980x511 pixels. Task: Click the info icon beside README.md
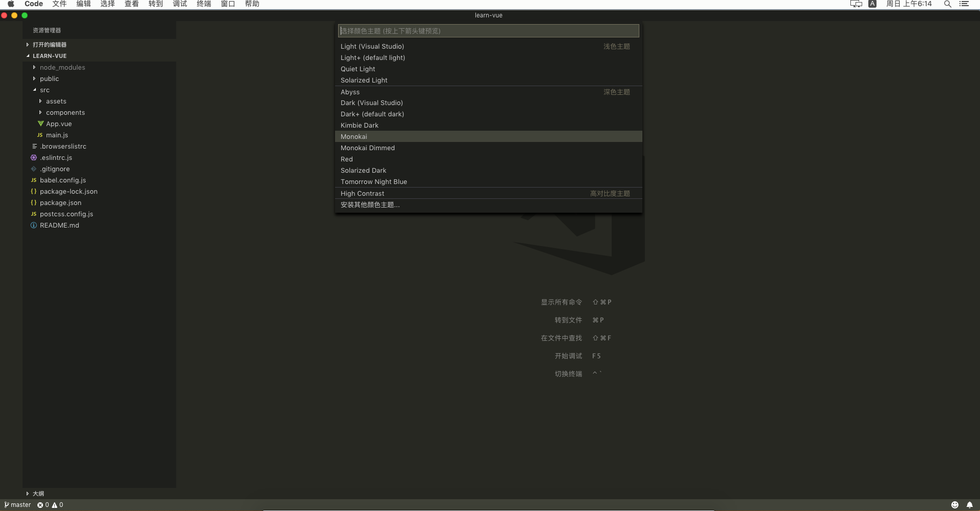pyautogui.click(x=33, y=225)
